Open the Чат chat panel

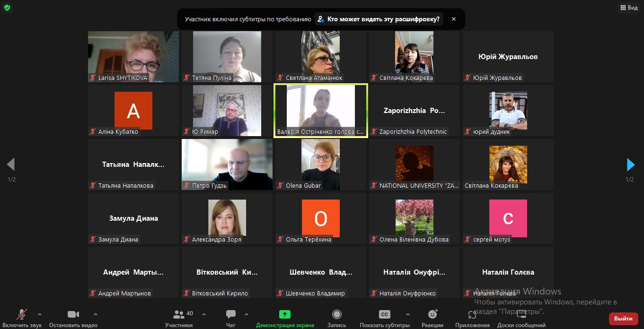[x=230, y=315]
